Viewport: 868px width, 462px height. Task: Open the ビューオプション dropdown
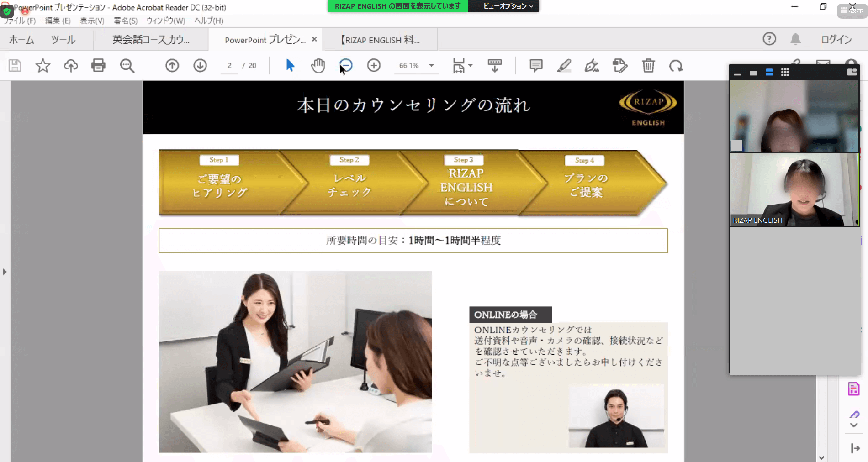tap(508, 6)
